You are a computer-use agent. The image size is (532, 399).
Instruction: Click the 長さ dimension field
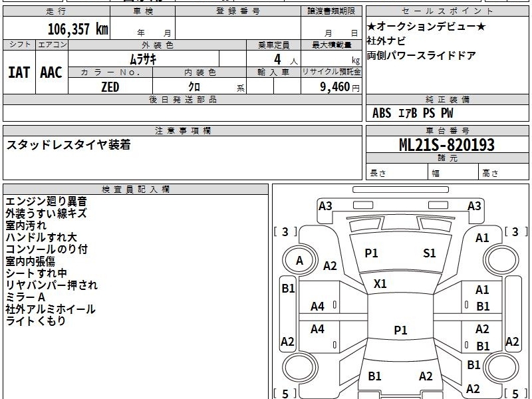coord(396,173)
